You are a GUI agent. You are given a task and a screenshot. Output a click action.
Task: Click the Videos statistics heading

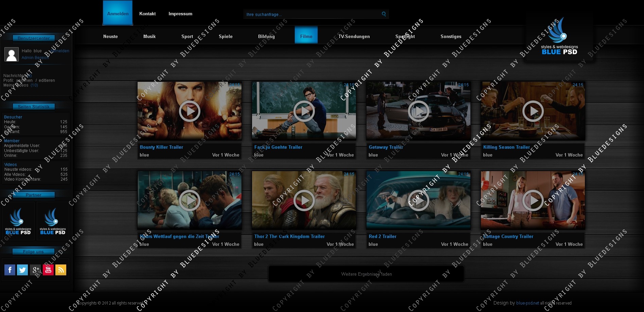click(x=11, y=165)
